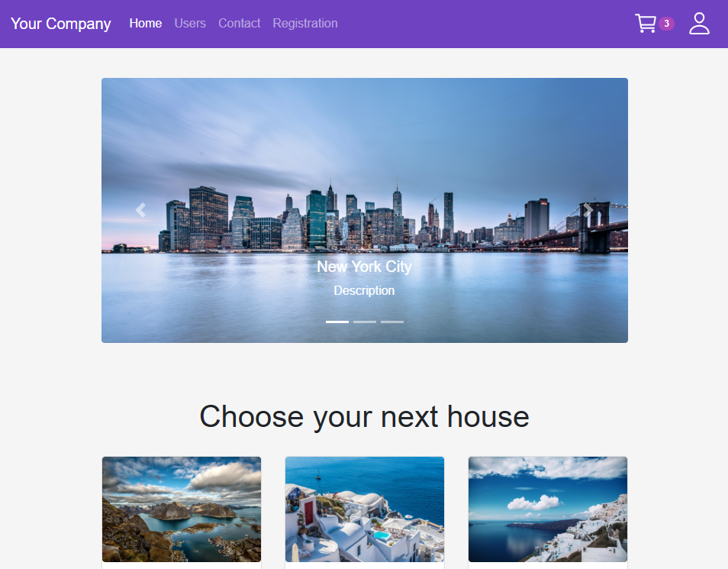The width and height of the screenshot is (728, 569).
Task: Select the third carousel indicator
Action: 392,322
